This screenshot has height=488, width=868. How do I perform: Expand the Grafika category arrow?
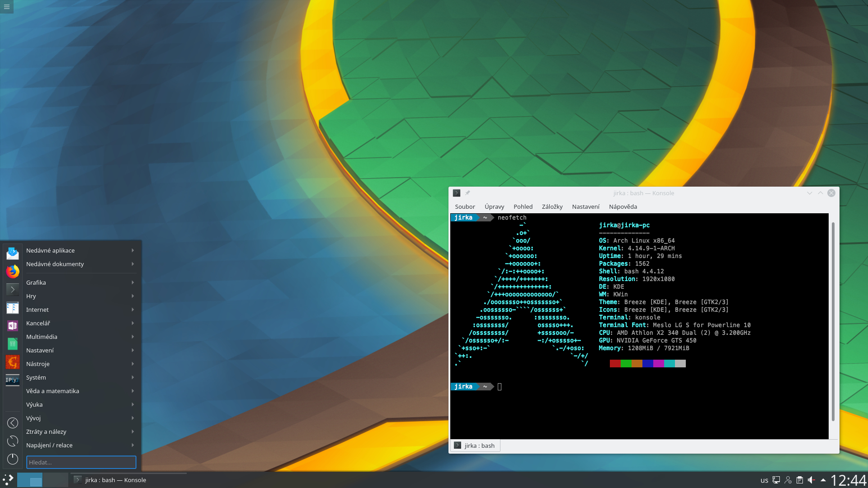pos(132,282)
